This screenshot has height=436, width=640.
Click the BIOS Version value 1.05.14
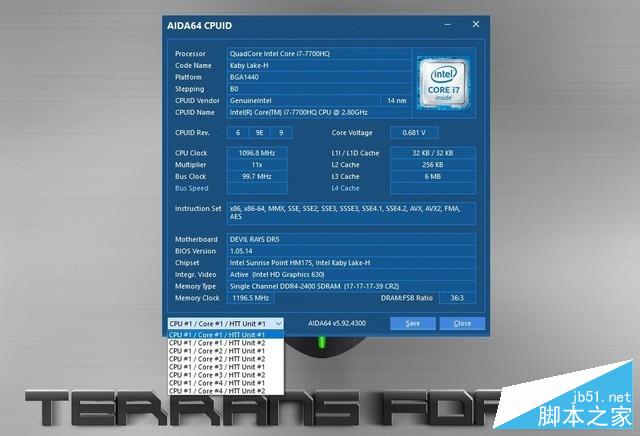pos(351,251)
